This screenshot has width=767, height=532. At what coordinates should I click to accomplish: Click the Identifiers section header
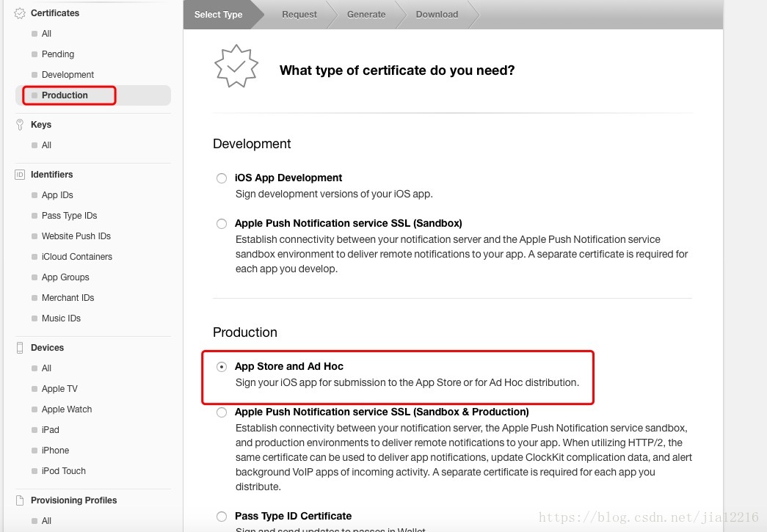[x=51, y=175]
